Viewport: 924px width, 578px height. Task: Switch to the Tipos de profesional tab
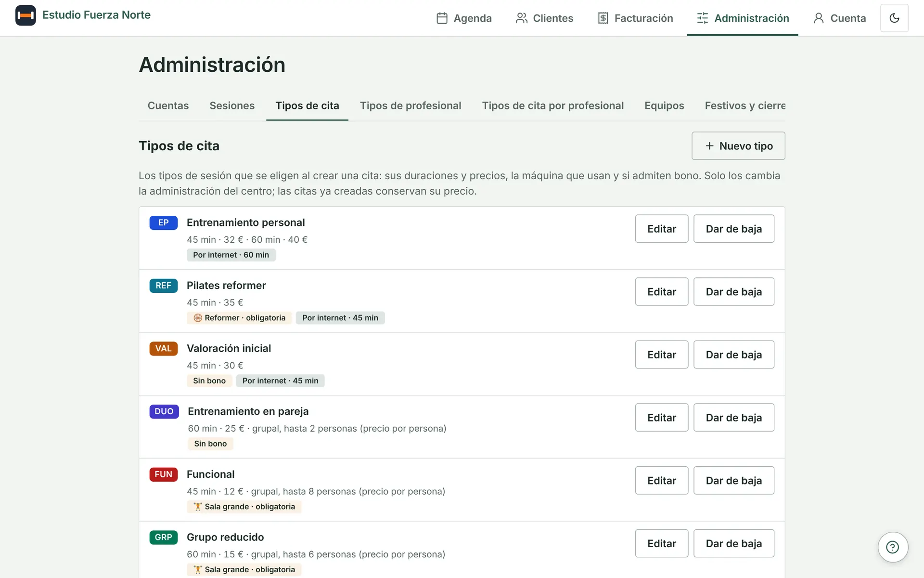[x=411, y=106]
